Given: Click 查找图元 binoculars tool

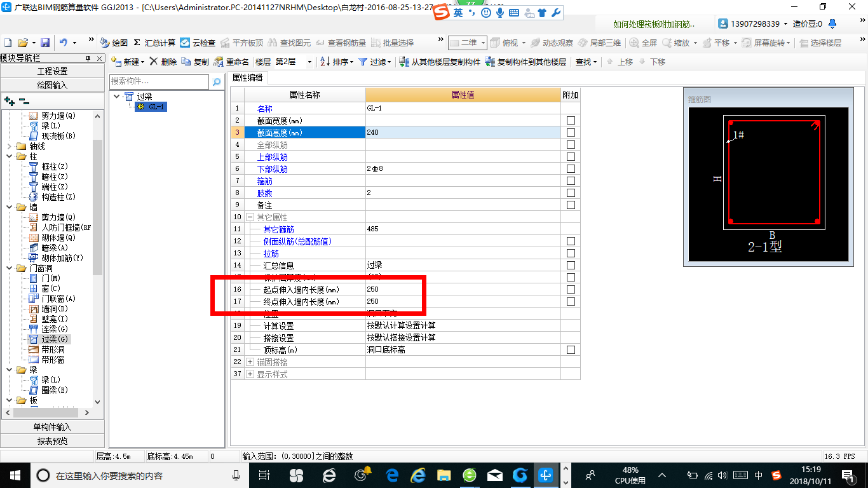Looking at the screenshot, I should (x=289, y=43).
